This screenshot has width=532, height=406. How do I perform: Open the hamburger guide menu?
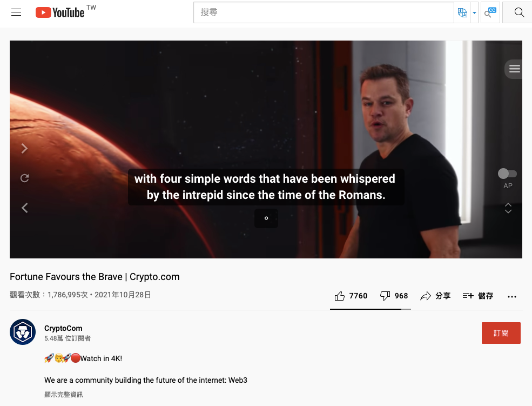tap(16, 12)
